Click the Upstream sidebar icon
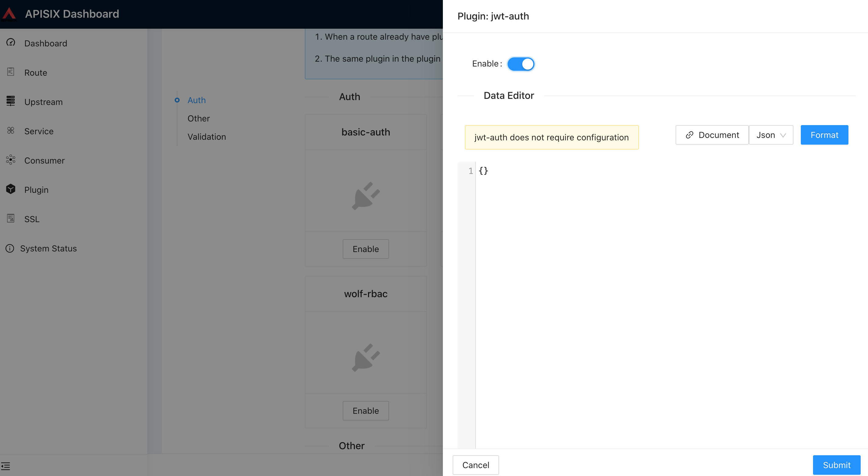The width and height of the screenshot is (868, 476). click(x=10, y=101)
